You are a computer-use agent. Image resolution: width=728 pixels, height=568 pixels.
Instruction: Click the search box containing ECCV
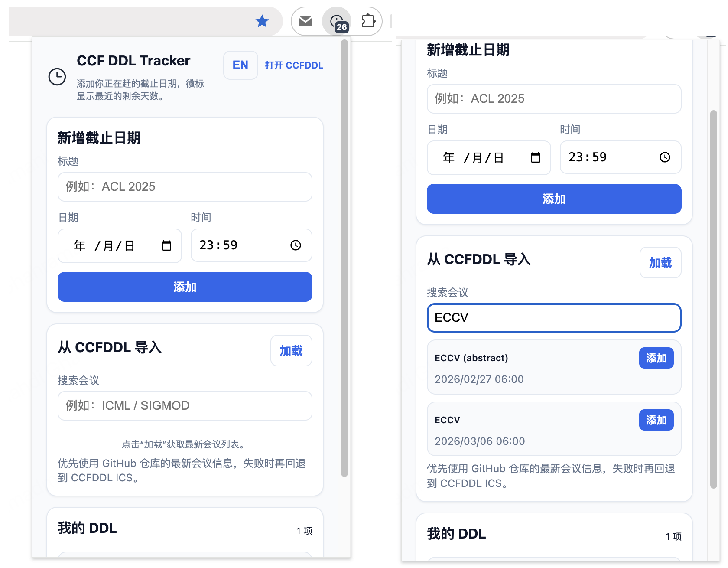coord(554,318)
